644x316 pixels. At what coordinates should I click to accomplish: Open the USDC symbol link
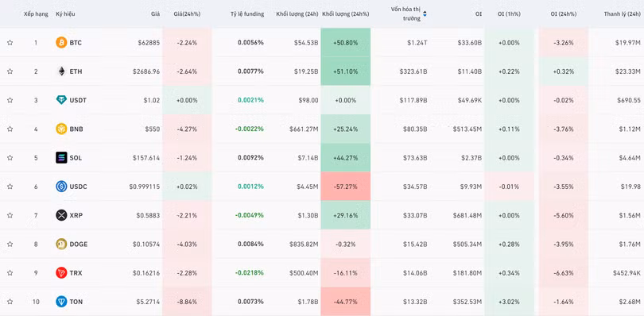78,187
